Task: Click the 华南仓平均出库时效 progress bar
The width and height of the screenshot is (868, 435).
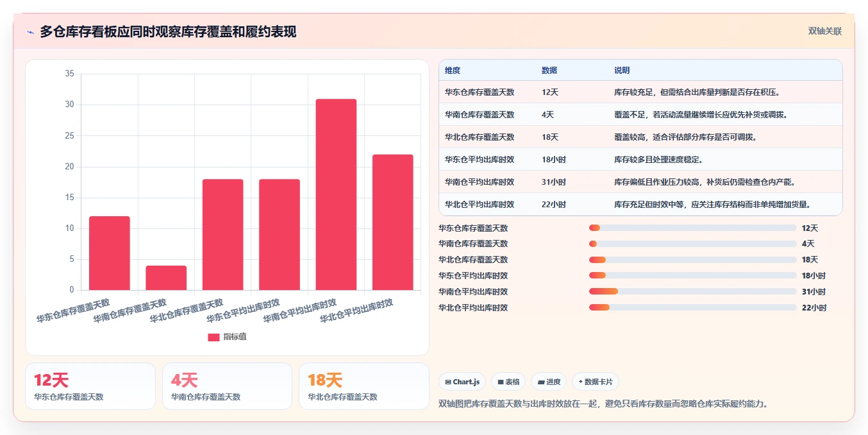Action: point(693,291)
